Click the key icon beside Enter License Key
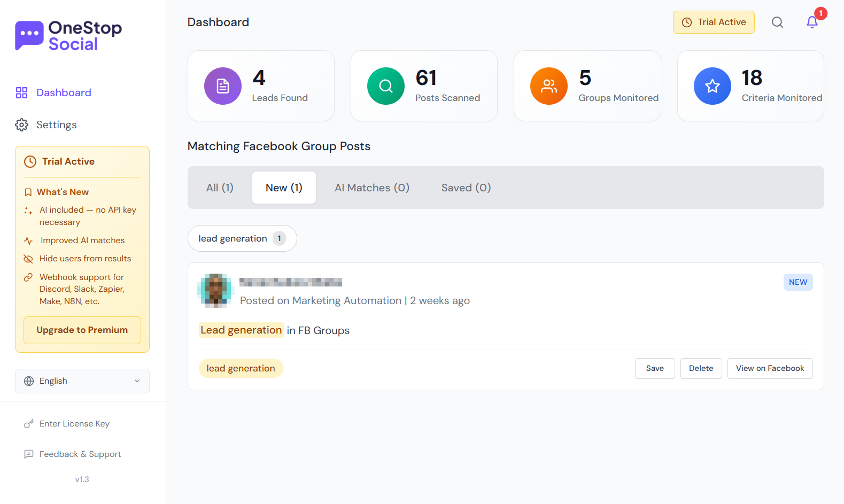Viewport: 844px width, 504px height. [29, 424]
